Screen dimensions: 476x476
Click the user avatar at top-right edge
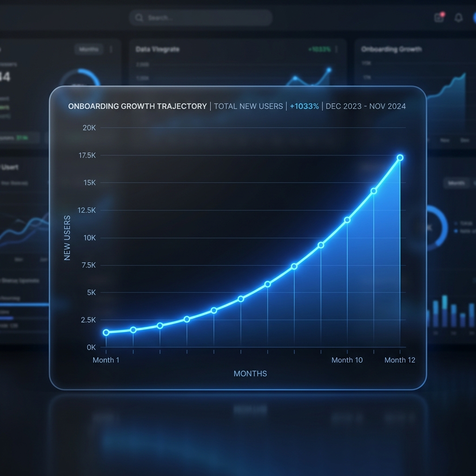coord(474,18)
